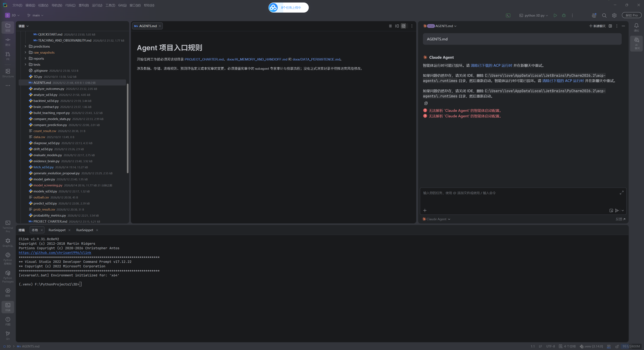Open the Claude Agent selector dropdown
The height and width of the screenshot is (350, 644).
pyautogui.click(x=437, y=219)
